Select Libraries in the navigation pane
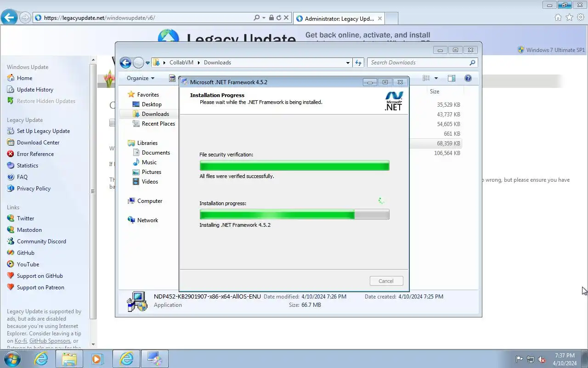588x368 pixels. coord(147,143)
